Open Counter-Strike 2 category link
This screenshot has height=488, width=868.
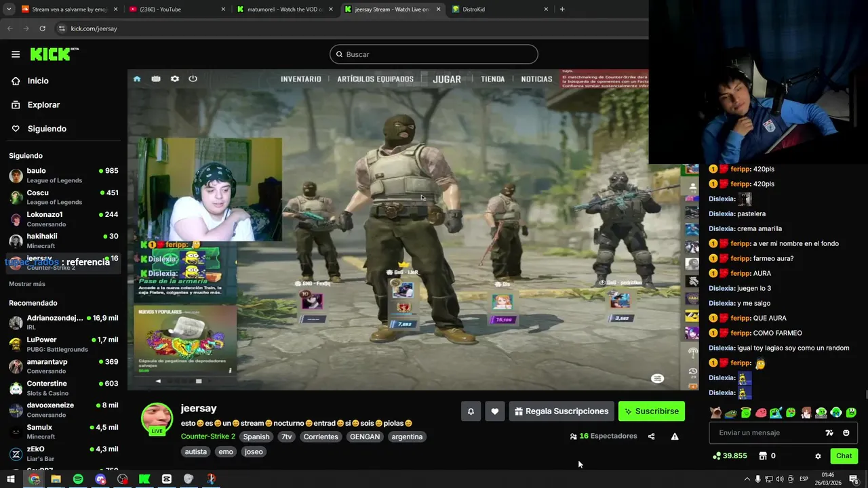click(x=208, y=436)
